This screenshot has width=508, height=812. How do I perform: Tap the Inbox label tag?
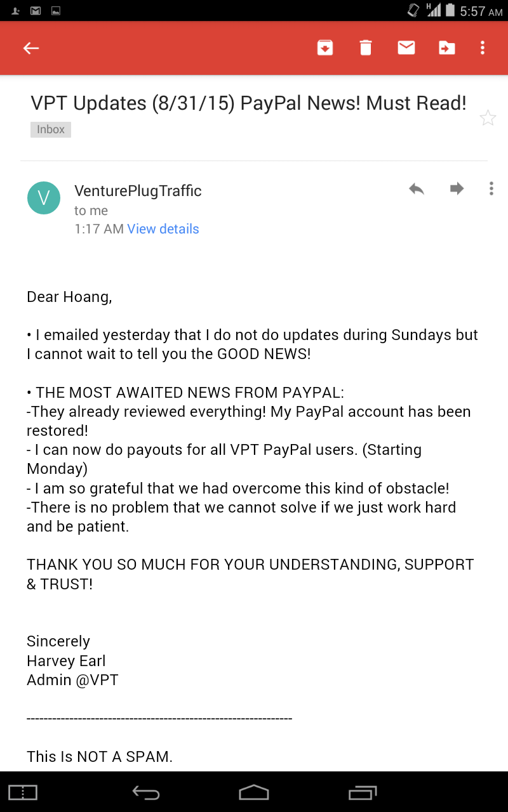tap(51, 129)
